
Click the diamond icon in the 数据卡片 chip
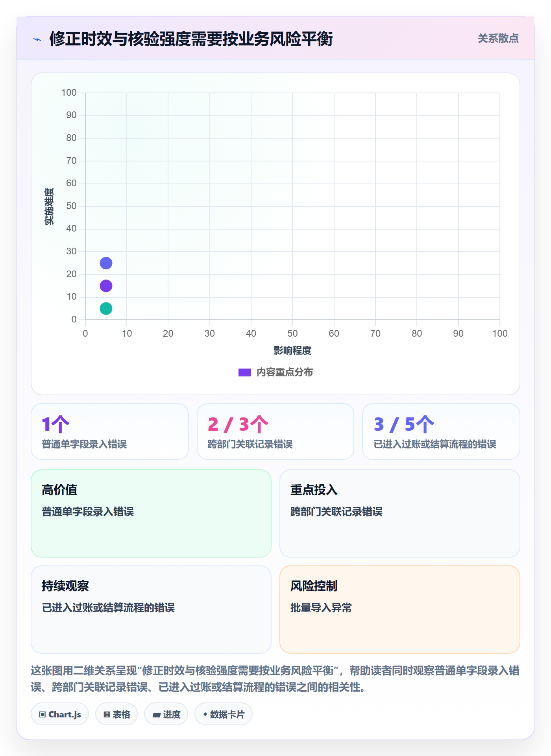point(205,714)
